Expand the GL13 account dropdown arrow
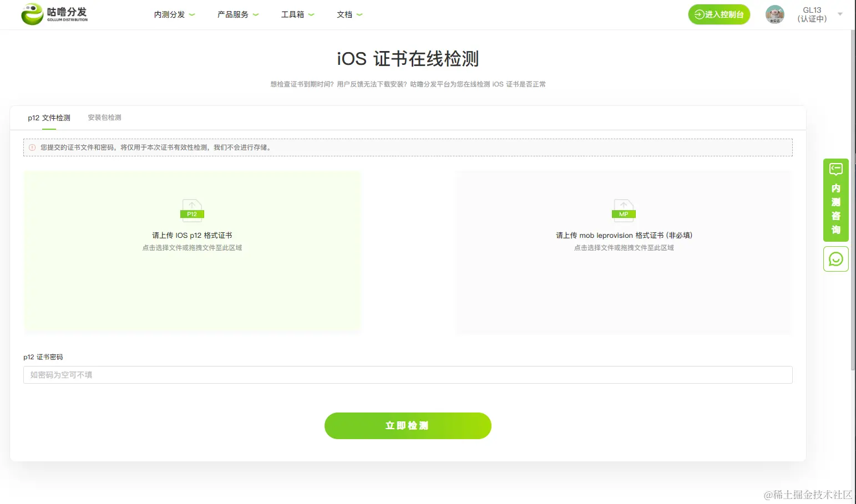Screen dimensions: 856x504 click(839, 15)
